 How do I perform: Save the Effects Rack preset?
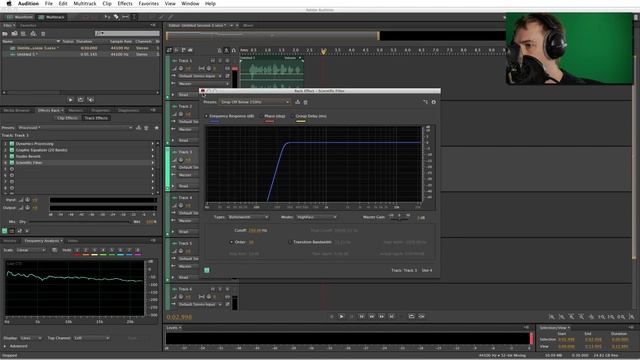pyautogui.click(x=139, y=128)
